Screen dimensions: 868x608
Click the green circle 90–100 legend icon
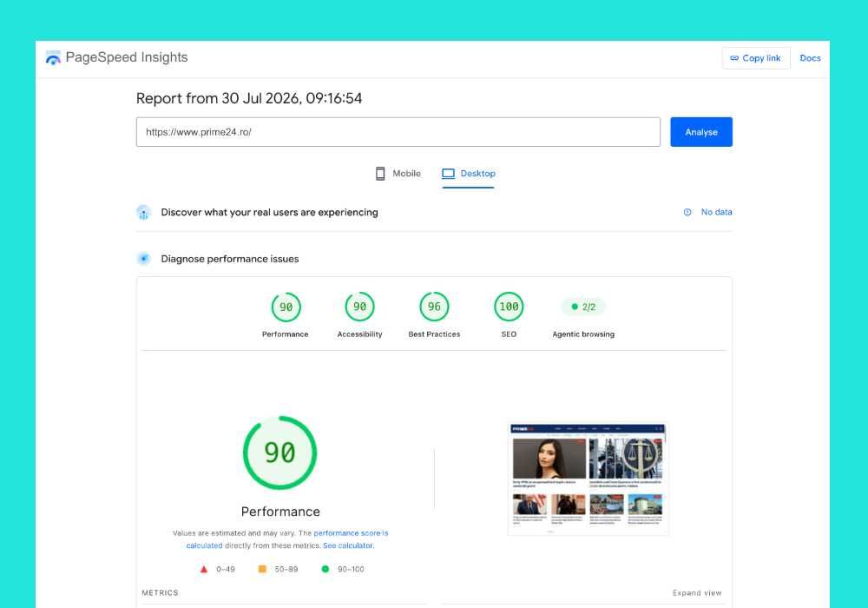pyautogui.click(x=325, y=569)
